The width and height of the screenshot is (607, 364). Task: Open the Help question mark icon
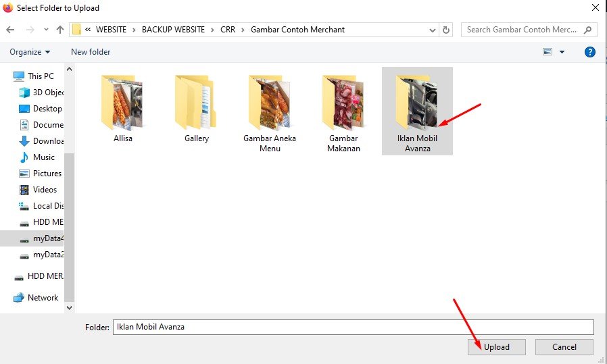[589, 52]
